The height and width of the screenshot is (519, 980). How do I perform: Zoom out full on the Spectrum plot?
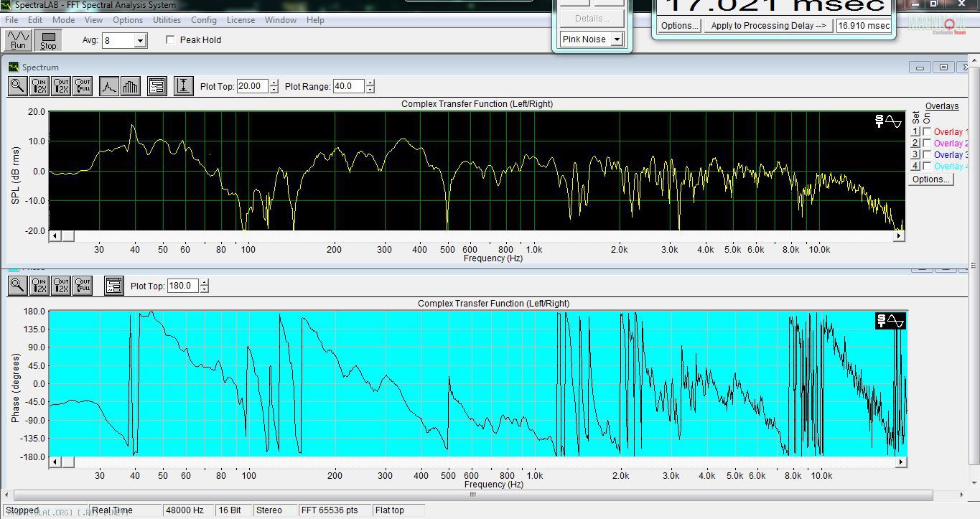tap(83, 86)
